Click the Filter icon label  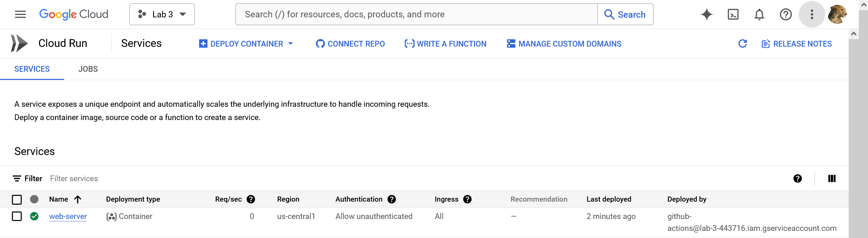click(27, 178)
